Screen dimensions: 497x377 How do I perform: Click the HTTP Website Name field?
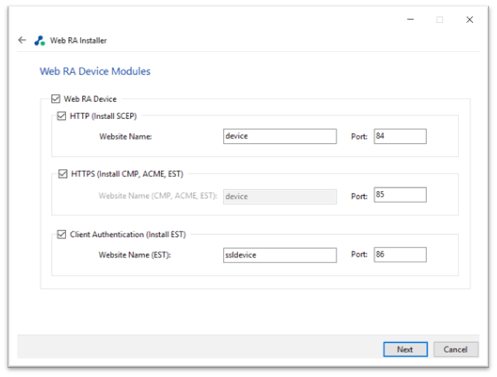click(x=280, y=136)
